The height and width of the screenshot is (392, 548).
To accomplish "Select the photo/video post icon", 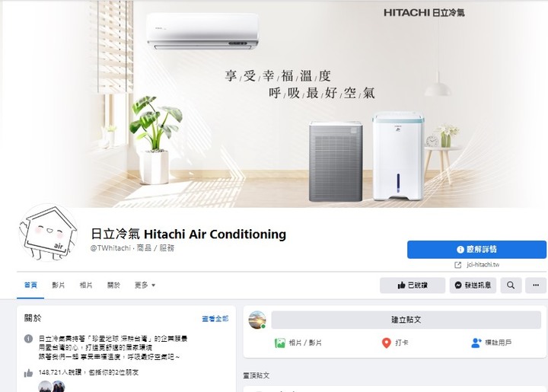I will pos(279,343).
